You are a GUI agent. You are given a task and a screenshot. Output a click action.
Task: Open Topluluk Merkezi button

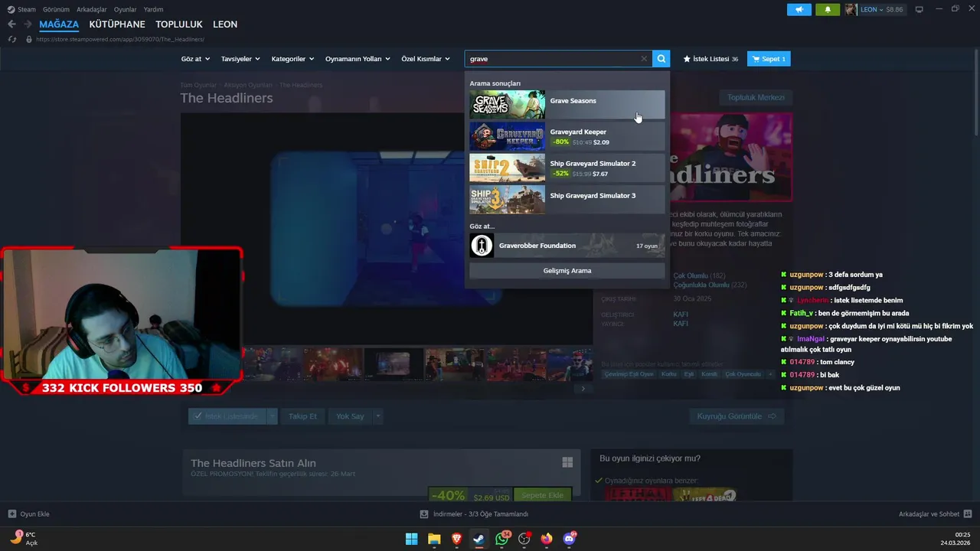pos(756,97)
